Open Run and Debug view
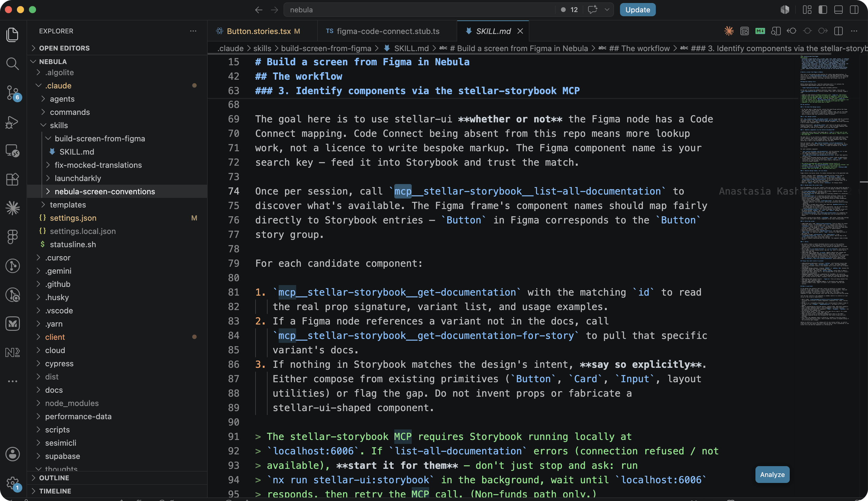Screen dimensions: 868x501 [12, 122]
